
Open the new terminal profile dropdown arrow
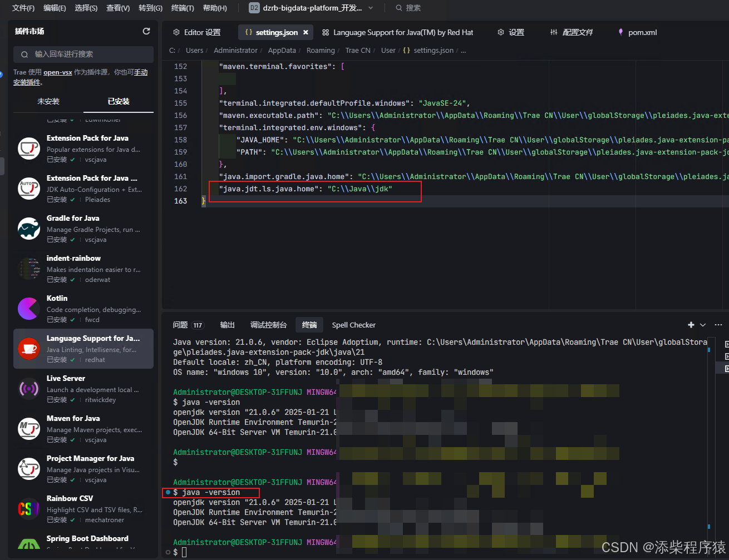tap(703, 325)
